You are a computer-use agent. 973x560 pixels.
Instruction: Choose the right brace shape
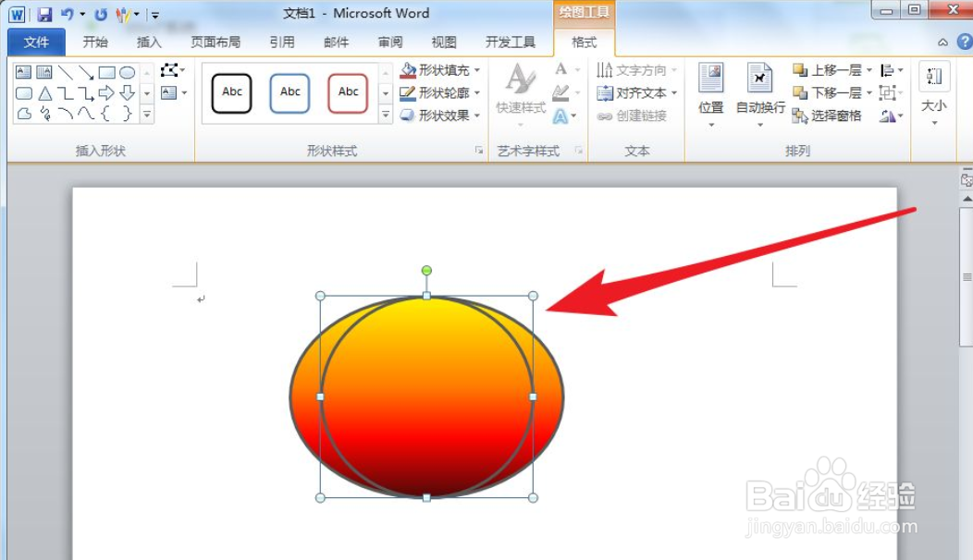coord(128,114)
